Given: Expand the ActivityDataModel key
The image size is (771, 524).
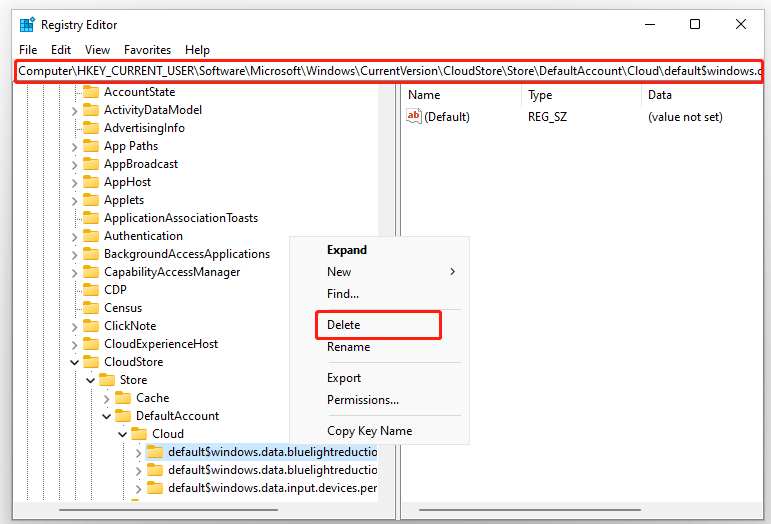Looking at the screenshot, I should pyautogui.click(x=74, y=111).
